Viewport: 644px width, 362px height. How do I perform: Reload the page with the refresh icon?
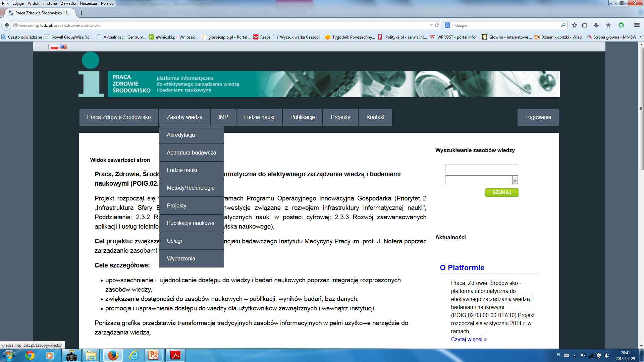437,25
